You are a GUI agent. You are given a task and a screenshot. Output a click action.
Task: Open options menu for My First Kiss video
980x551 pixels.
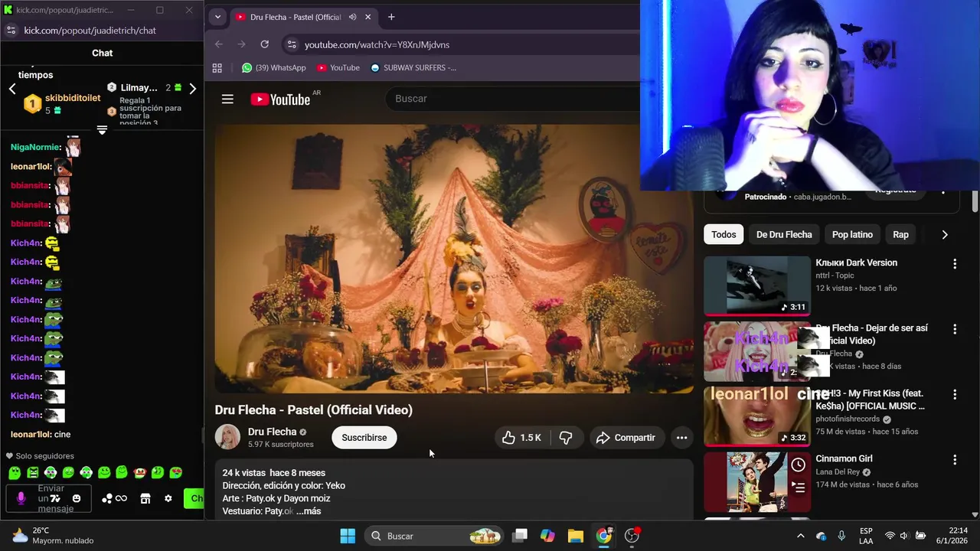[x=954, y=395]
